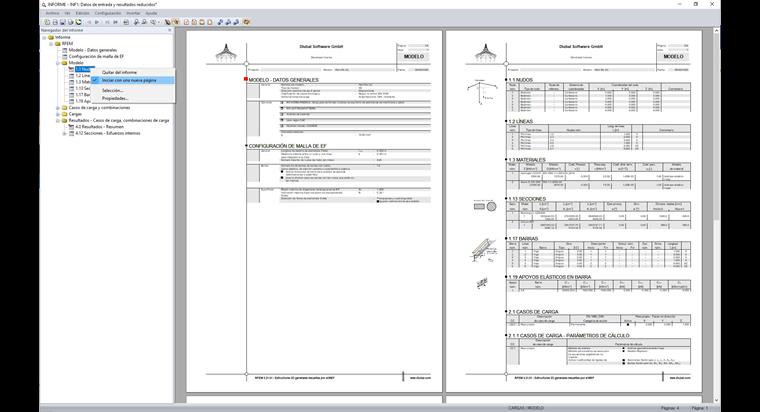Select 'Modelo - Datos generales' in navigator
Viewport: 760px width, 412px height.
click(93, 50)
